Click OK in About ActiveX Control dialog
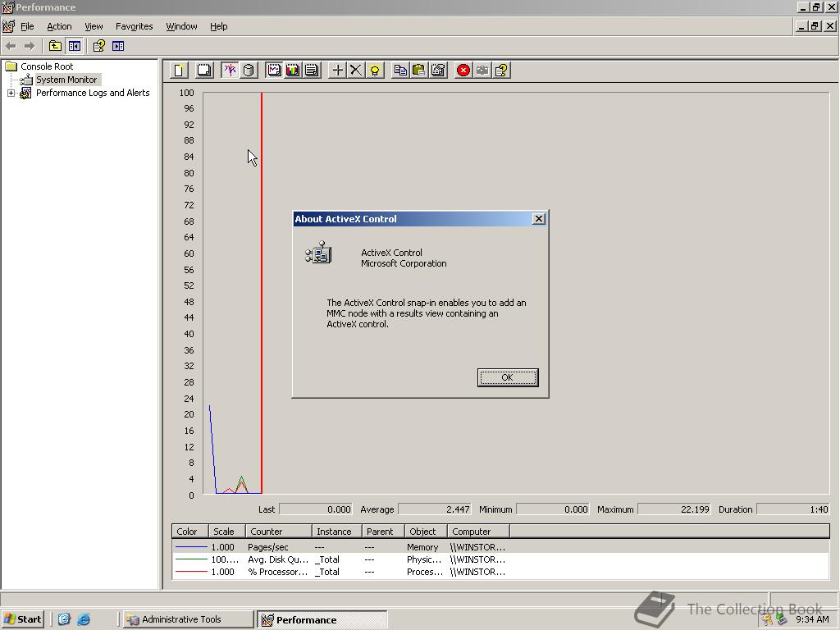Viewport: 840px width, 630px height. [507, 377]
